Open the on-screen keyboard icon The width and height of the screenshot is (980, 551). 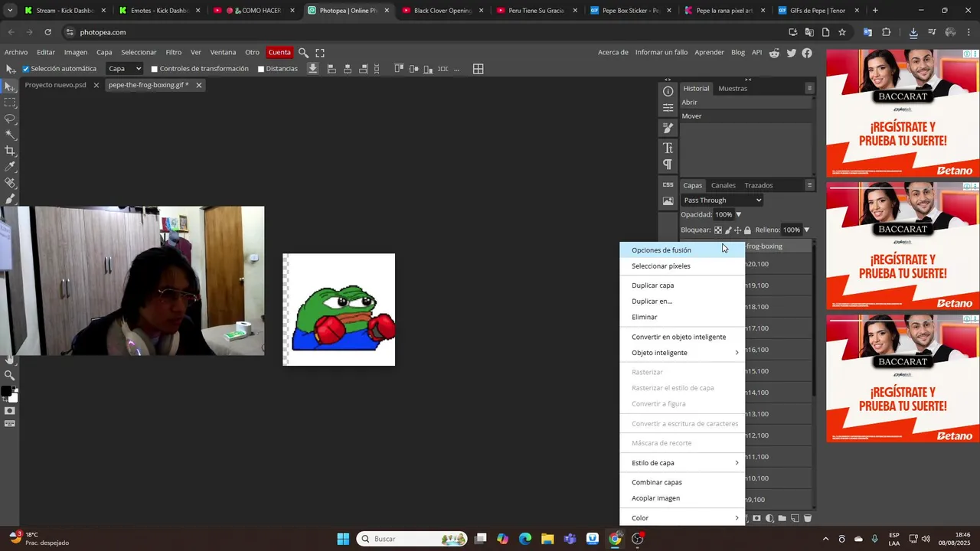tap(10, 424)
